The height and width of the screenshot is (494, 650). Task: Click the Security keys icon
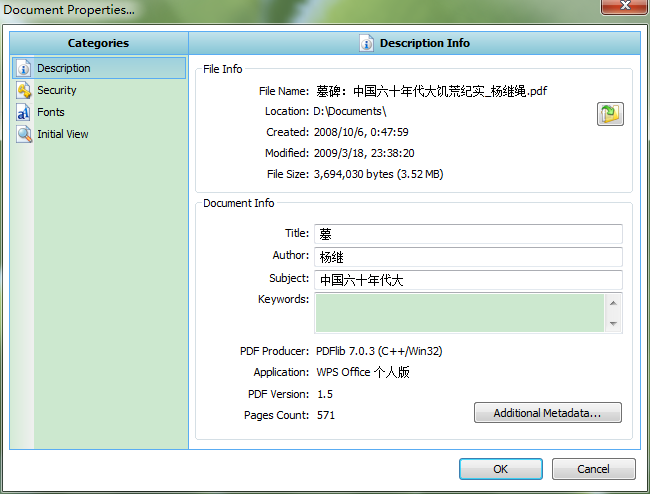click(x=24, y=90)
